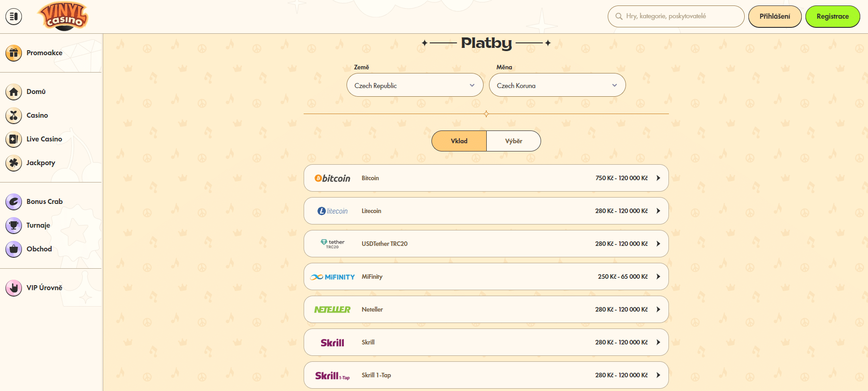The image size is (868, 391).
Task: Click the Domů house icon
Action: coord(14,92)
